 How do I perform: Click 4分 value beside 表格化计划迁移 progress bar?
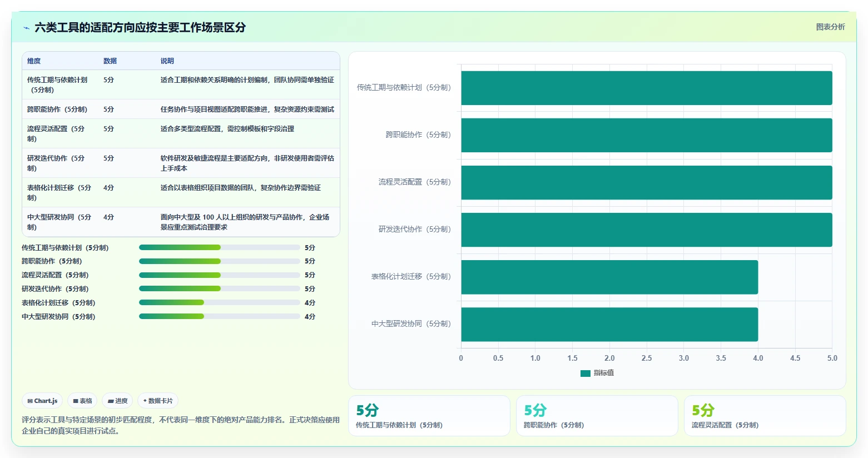[310, 303]
